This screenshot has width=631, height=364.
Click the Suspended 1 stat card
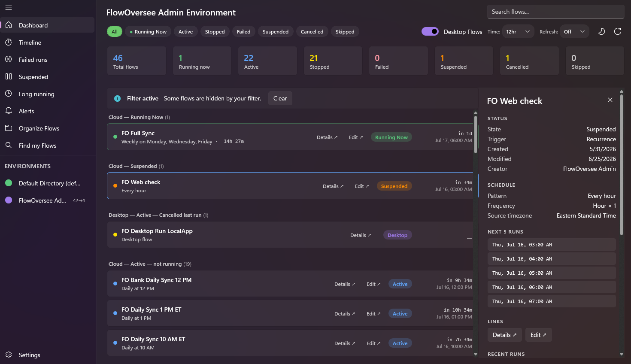pos(464,61)
